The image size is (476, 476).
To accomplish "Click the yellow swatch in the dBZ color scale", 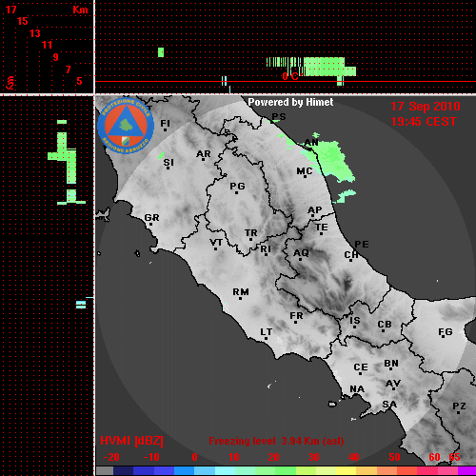I will pos(346,470).
